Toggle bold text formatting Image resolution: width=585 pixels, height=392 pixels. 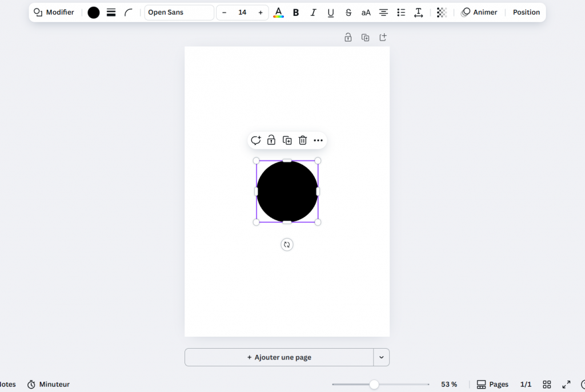tap(296, 13)
